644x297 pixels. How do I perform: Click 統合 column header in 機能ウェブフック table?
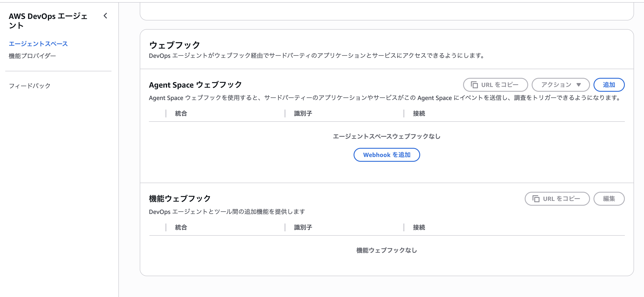pos(181,227)
